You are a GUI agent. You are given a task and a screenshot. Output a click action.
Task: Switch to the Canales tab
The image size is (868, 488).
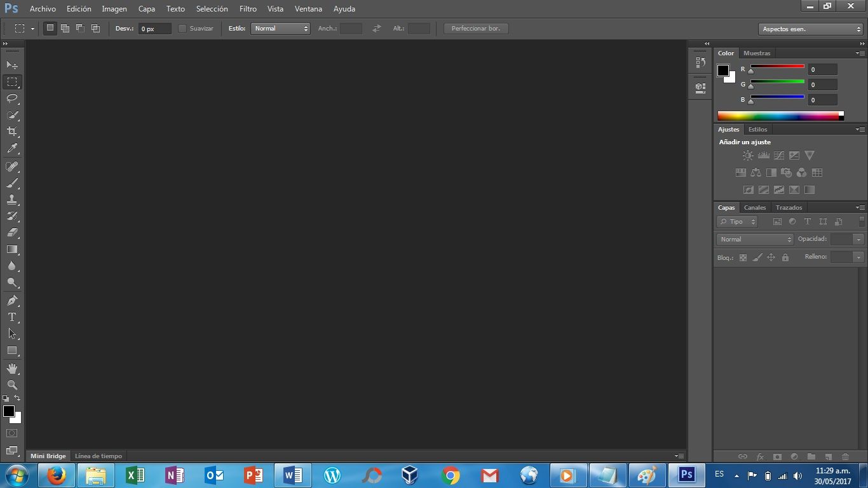coord(755,208)
